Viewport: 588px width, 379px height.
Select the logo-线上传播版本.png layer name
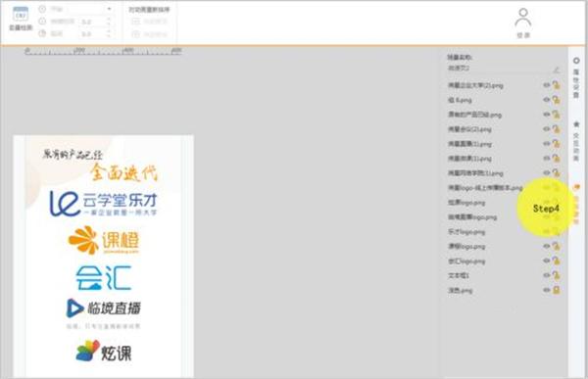(485, 188)
